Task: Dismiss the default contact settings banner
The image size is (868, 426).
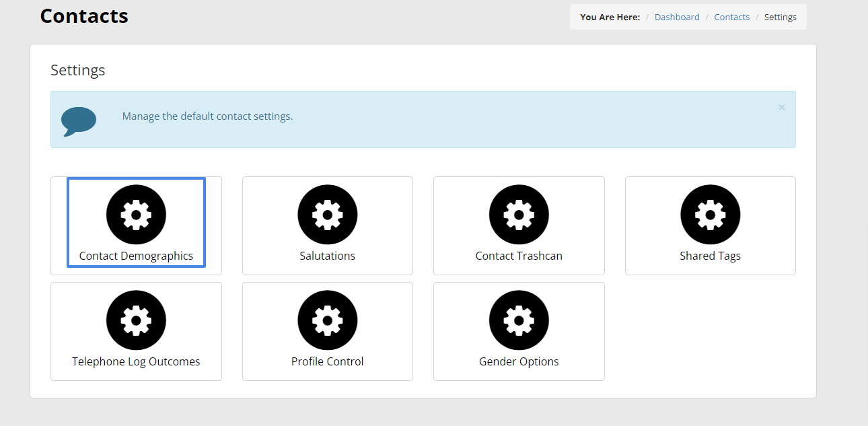Action: (781, 107)
